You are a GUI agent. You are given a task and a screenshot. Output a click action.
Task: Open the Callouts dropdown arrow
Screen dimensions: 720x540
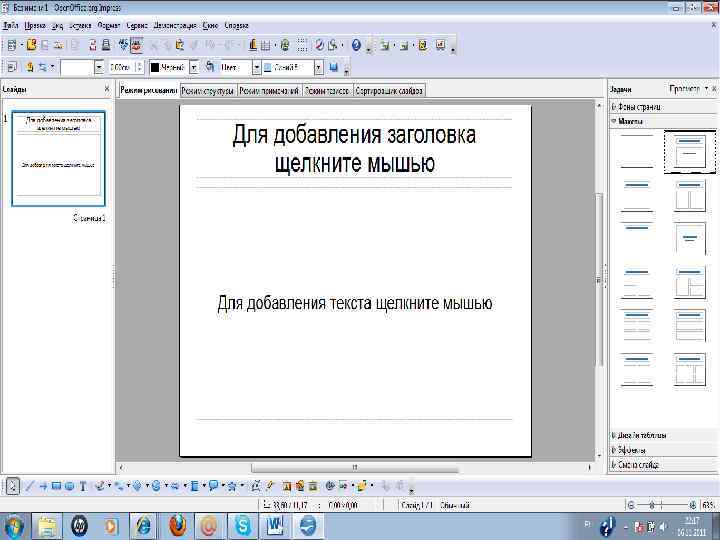(223, 486)
